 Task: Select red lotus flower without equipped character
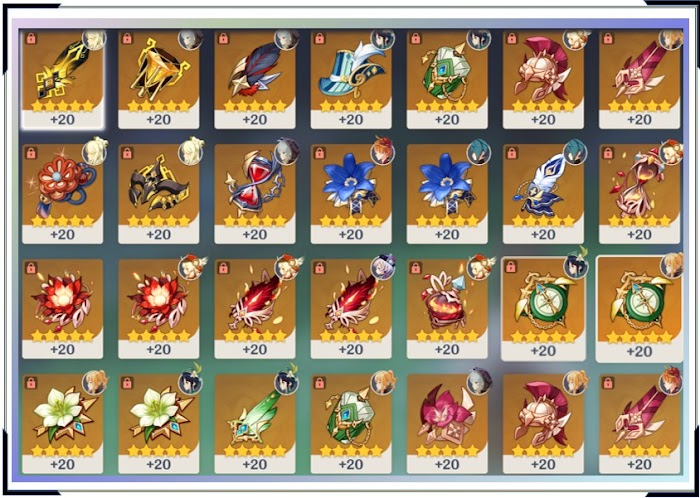pos(62,309)
